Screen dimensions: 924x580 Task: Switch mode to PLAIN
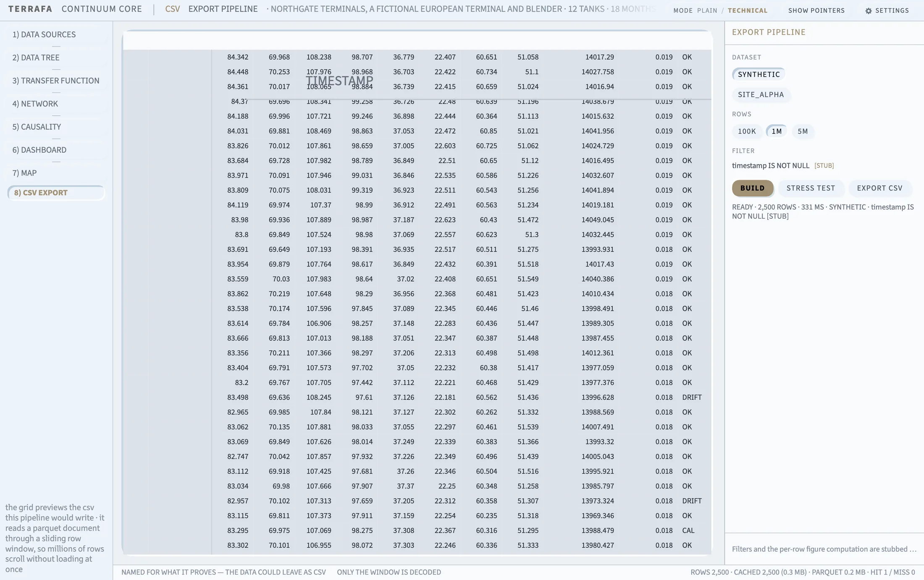pos(707,10)
